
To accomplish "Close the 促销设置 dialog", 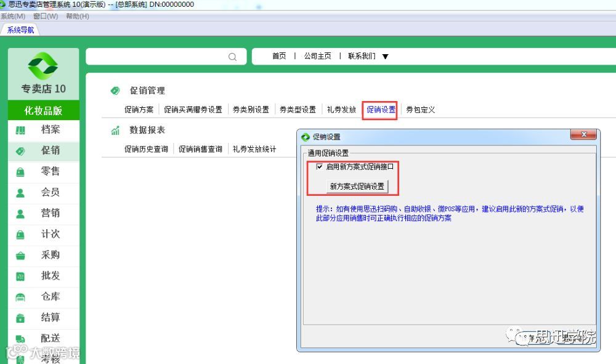I will coord(583,135).
